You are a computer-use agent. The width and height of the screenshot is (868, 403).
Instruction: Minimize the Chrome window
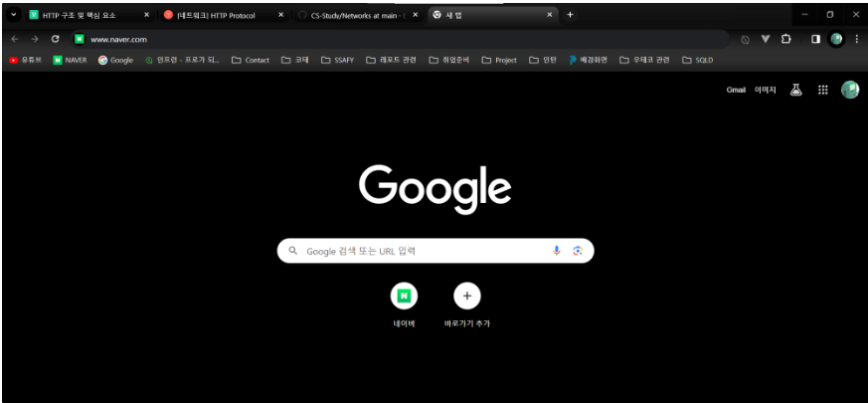coord(805,15)
